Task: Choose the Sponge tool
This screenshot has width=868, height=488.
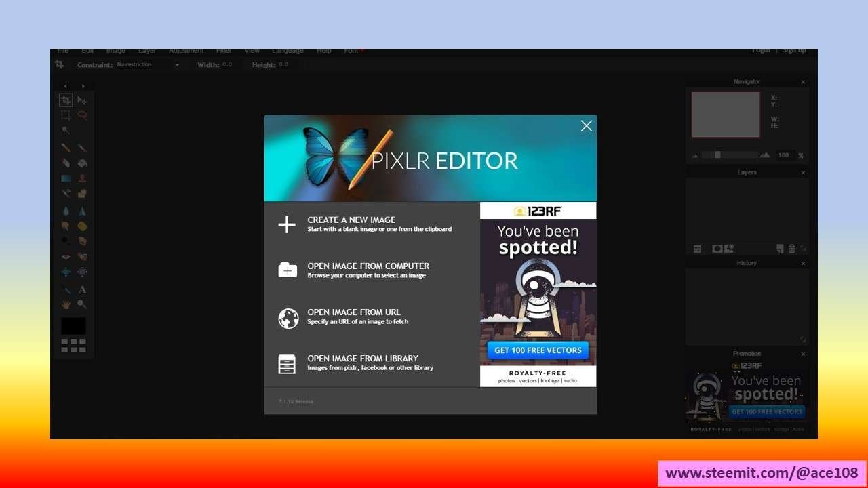Action: 82,226
